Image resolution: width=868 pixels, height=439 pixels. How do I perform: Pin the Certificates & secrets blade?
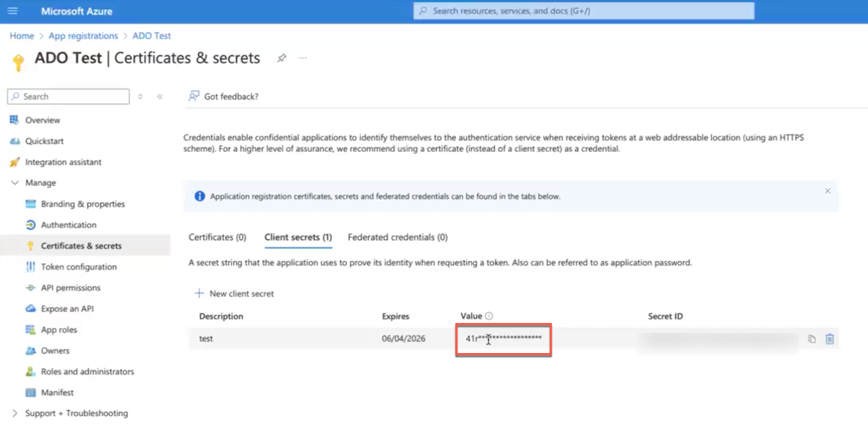(x=281, y=58)
